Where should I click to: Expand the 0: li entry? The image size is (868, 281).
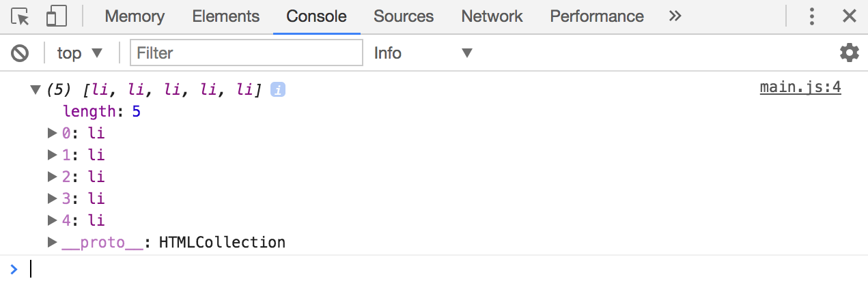[x=53, y=133]
